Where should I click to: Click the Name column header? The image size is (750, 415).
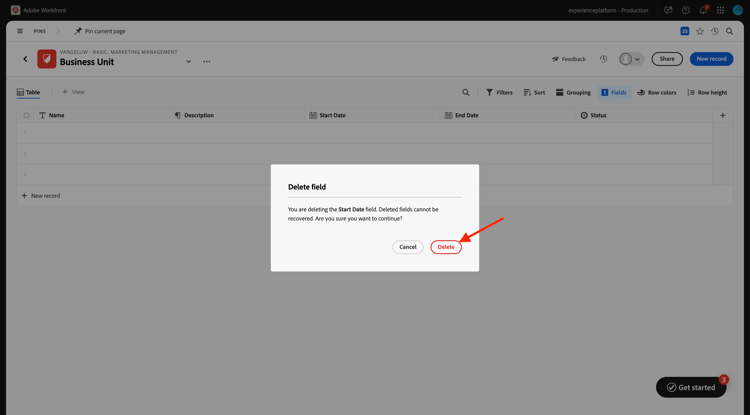click(102, 115)
